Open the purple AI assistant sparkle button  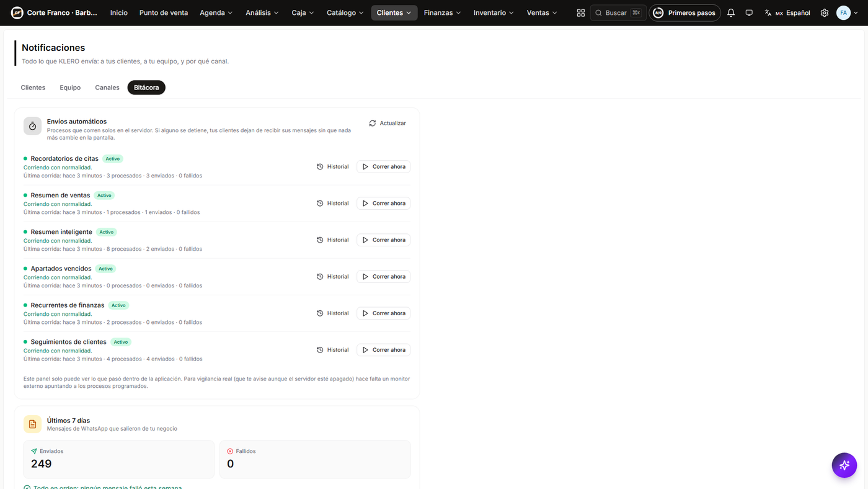844,465
